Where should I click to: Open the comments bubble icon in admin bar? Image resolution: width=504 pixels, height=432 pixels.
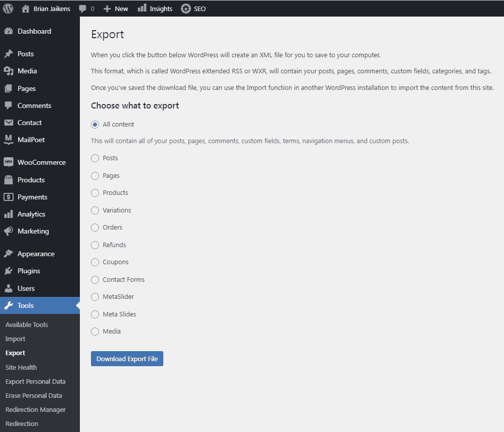[82, 9]
